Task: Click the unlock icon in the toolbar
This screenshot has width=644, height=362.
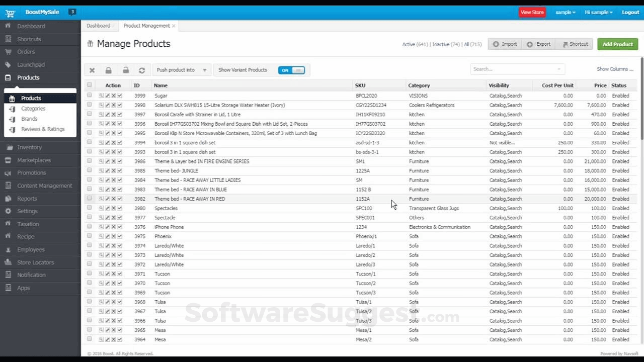Action: [125, 70]
